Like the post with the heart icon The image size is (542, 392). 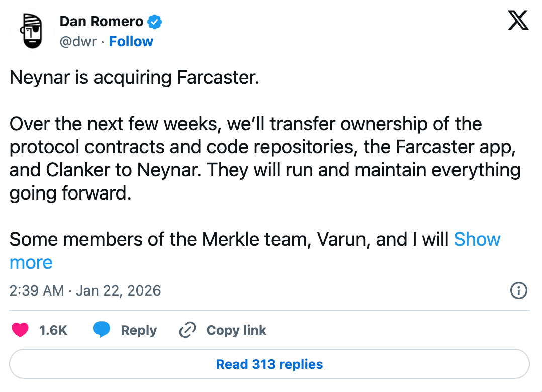point(20,330)
